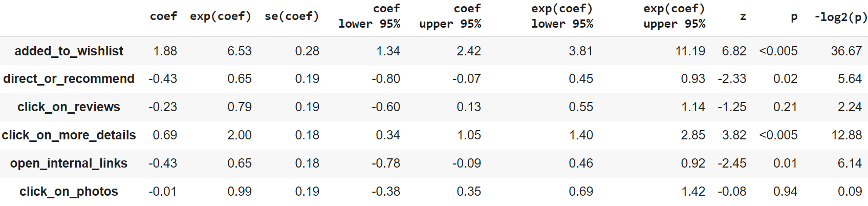
Task: Click the coef upper 95% header
Action: click(x=450, y=16)
